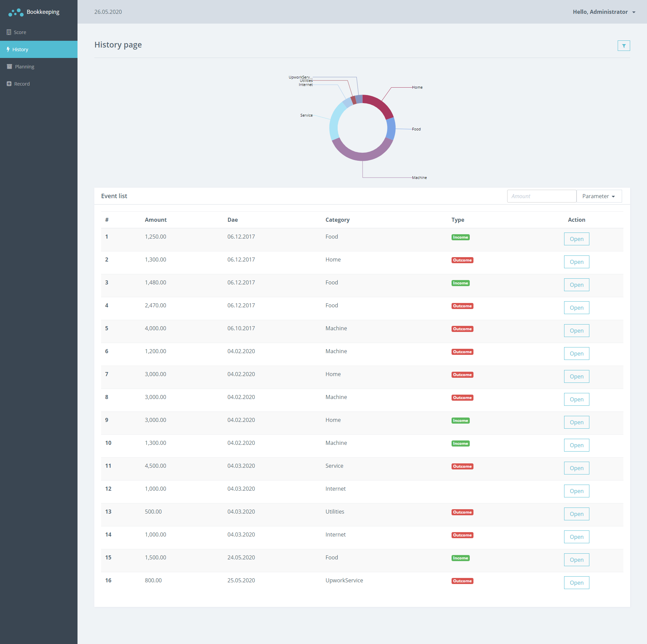The width and height of the screenshot is (647, 644).
Task: Click the History lightning bolt icon
Action: [x=8, y=50]
